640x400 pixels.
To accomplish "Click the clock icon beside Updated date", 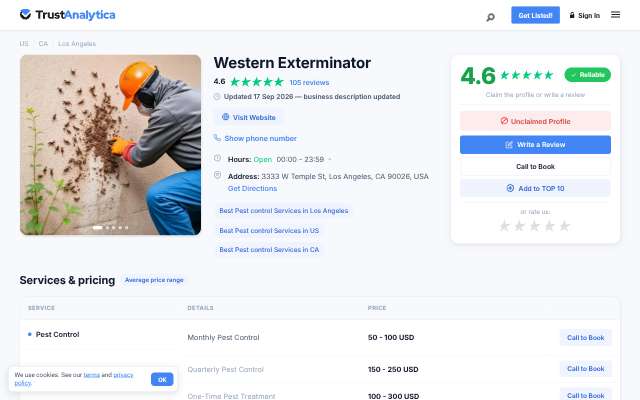I will coord(217,97).
